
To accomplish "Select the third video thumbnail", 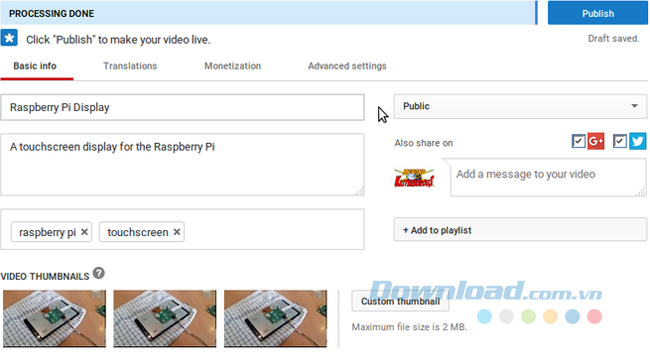I will tap(276, 318).
